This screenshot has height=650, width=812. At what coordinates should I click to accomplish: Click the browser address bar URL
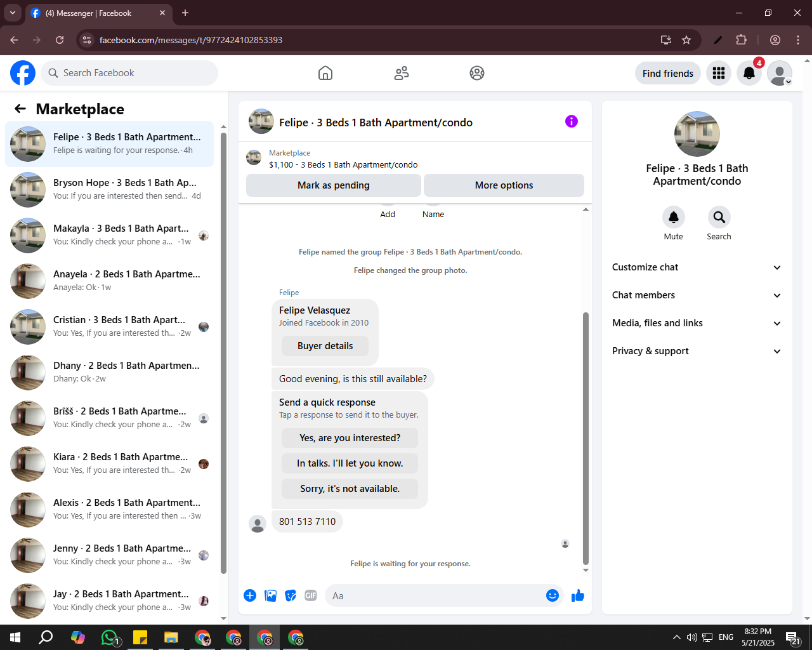click(191, 40)
